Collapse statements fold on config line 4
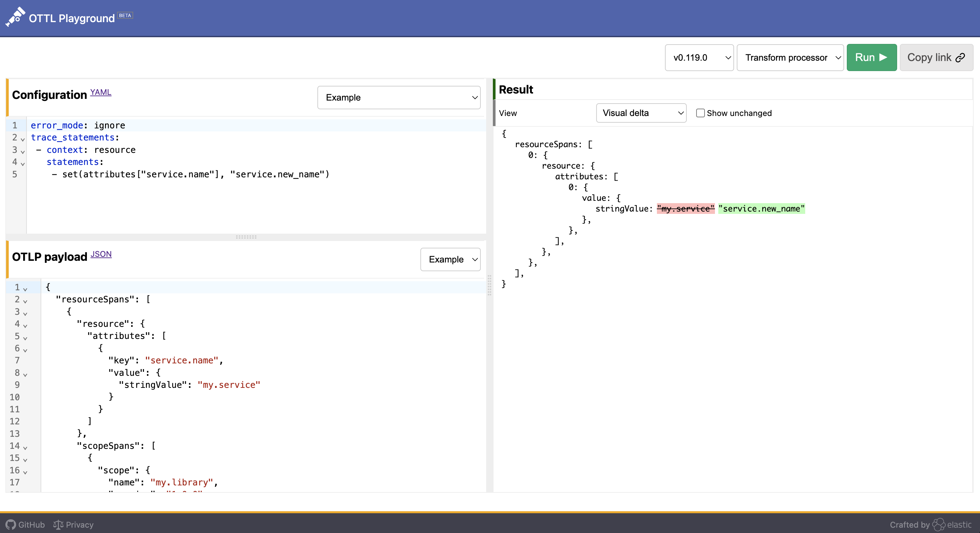The height and width of the screenshot is (533, 980). click(23, 164)
